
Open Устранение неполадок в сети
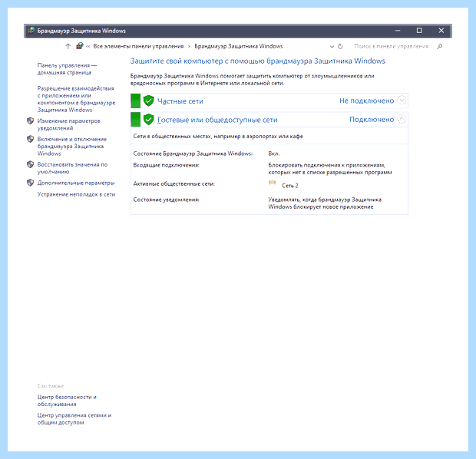point(76,194)
